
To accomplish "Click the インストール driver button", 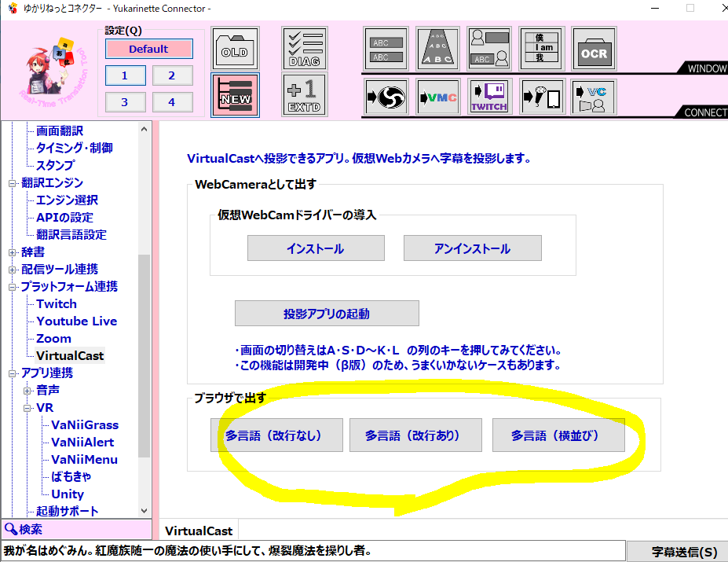I will click(x=316, y=248).
